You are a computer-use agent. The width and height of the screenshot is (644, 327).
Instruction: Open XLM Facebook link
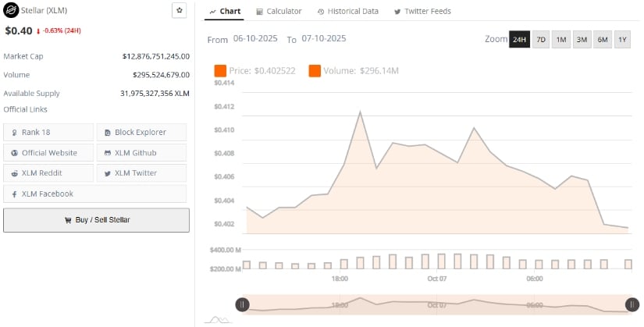(x=48, y=194)
